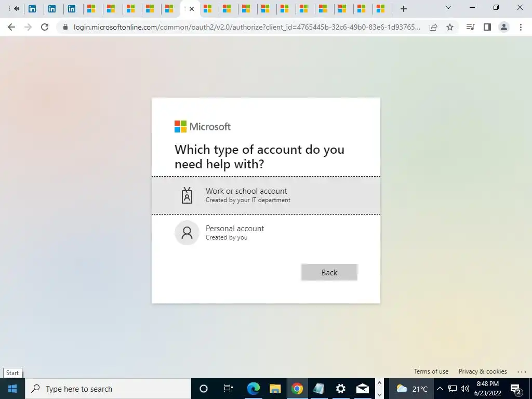Image resolution: width=532 pixels, height=399 pixels.
Task: Open the network status icon in the tray
Action: [453, 389]
